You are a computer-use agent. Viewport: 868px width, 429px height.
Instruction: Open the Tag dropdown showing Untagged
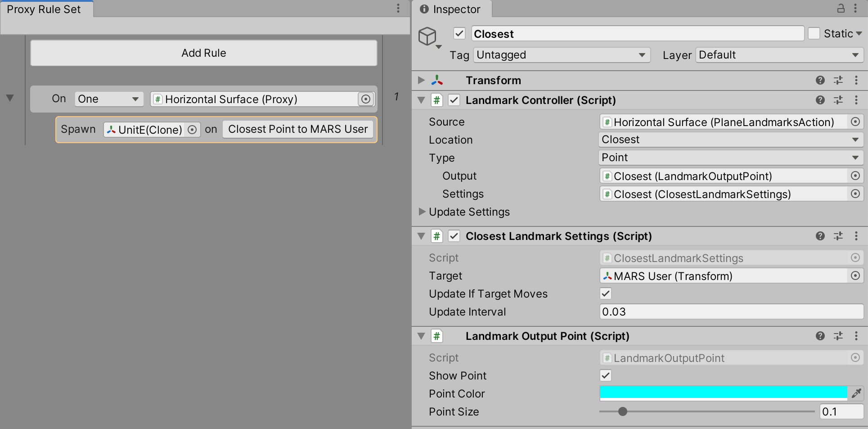click(x=561, y=55)
